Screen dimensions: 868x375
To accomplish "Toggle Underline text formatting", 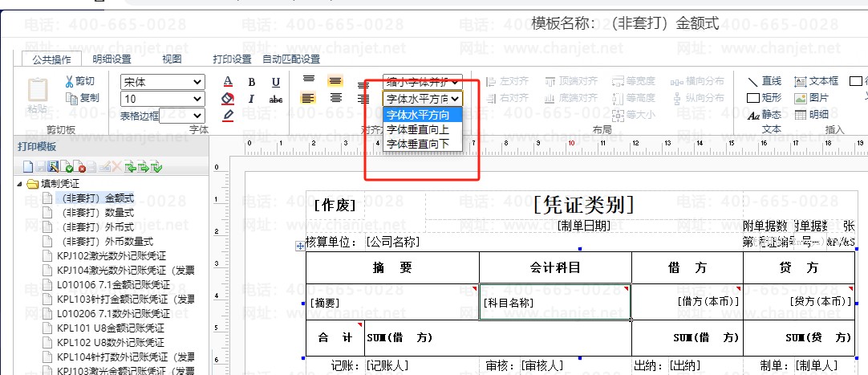I will point(276,82).
